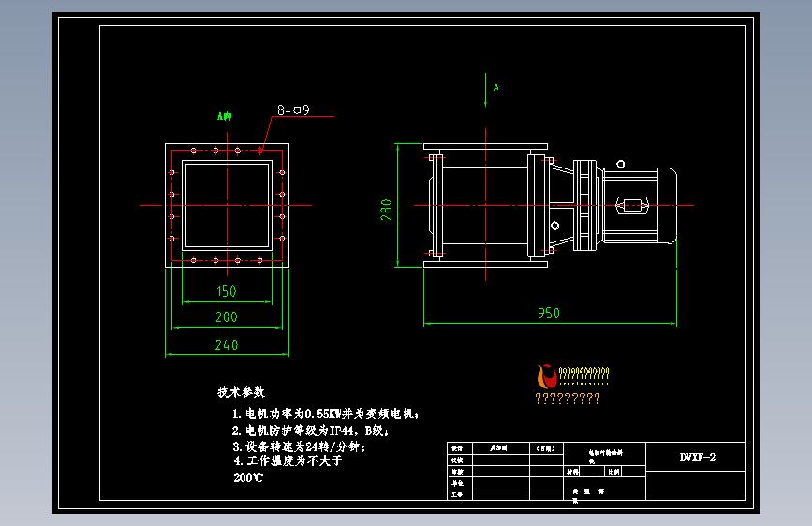812x526 pixels.
Task: Click the 200℃ text line
Action: coord(248,478)
